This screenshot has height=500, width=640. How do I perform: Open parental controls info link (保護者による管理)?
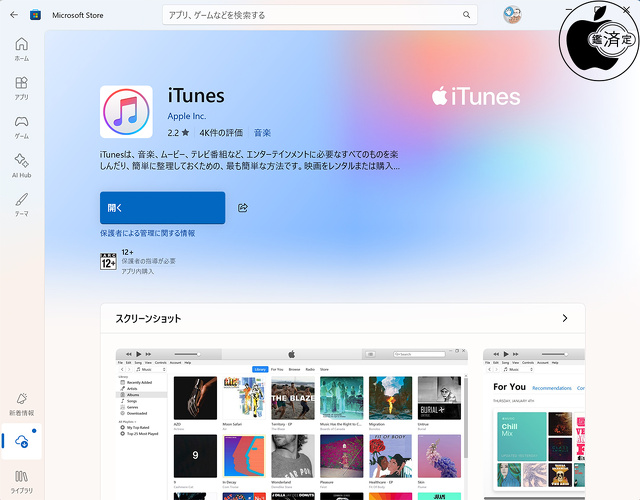click(x=147, y=233)
